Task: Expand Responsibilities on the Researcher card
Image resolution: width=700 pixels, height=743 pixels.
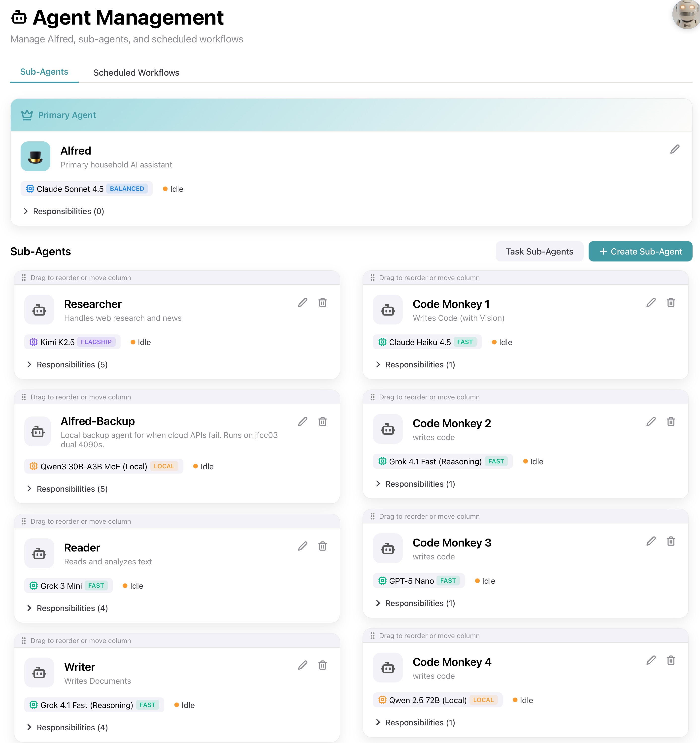Action: 67,364
